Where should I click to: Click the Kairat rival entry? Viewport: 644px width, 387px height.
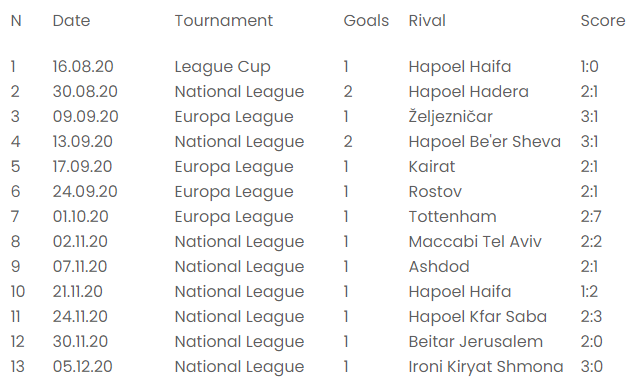[x=432, y=167]
